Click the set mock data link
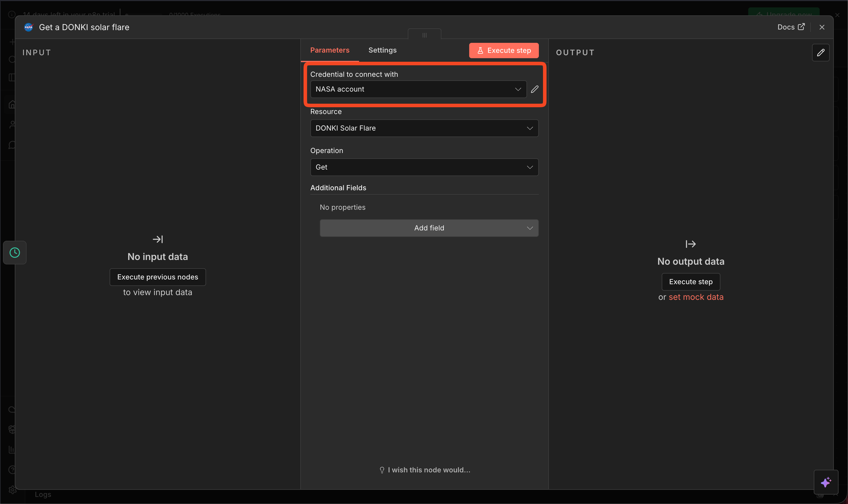Image resolution: width=848 pixels, height=504 pixels. (x=696, y=297)
